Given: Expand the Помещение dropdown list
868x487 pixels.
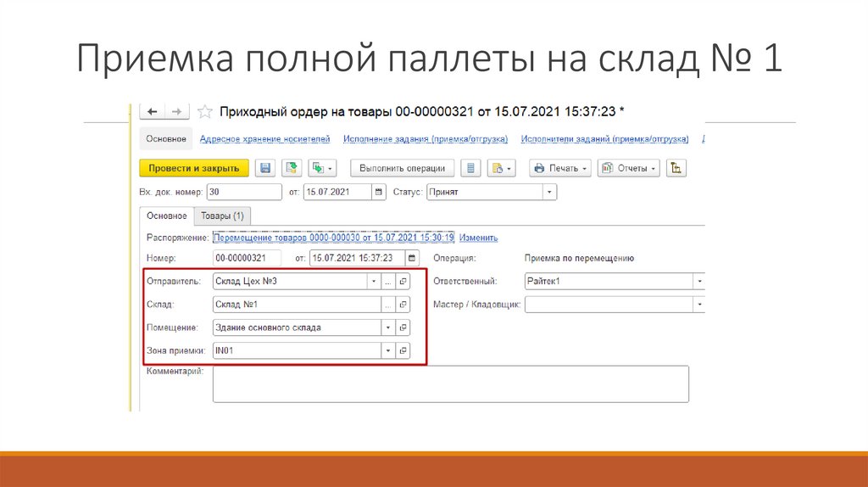Looking at the screenshot, I should tap(387, 327).
